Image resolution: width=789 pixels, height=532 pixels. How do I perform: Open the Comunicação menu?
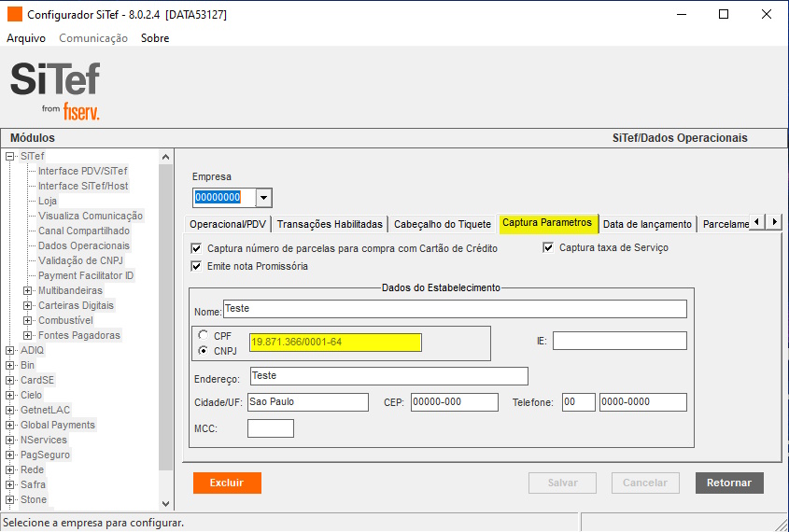(93, 38)
